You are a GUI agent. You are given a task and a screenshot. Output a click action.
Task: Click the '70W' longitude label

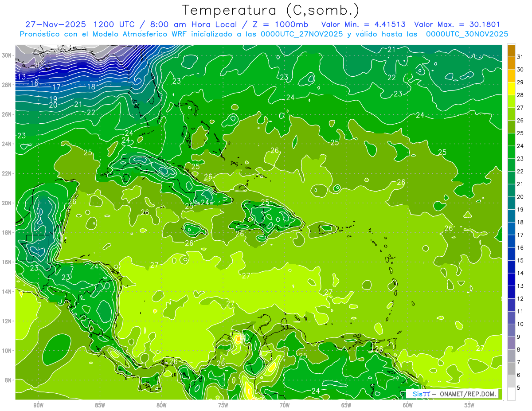click(285, 405)
